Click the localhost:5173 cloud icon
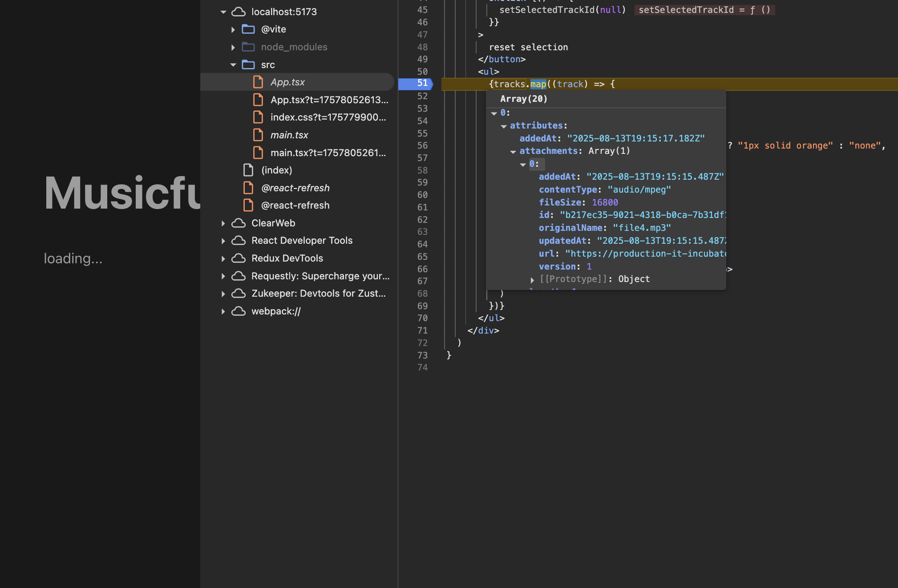898x588 pixels. pyautogui.click(x=239, y=12)
